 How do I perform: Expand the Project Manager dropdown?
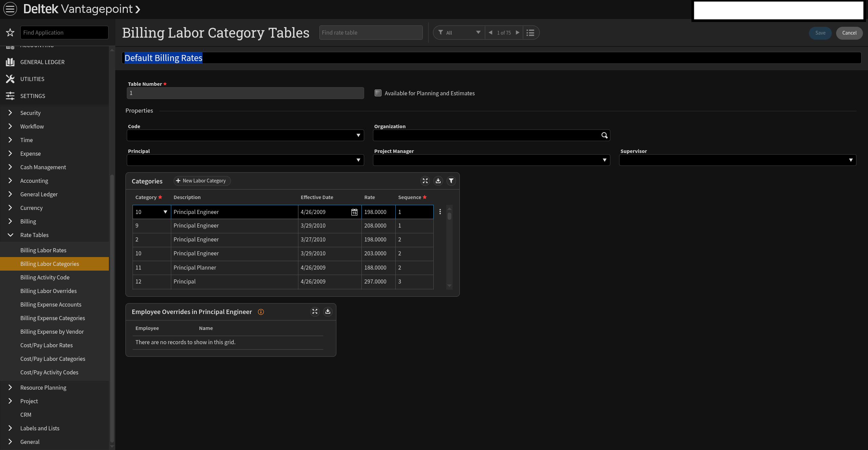(604, 160)
